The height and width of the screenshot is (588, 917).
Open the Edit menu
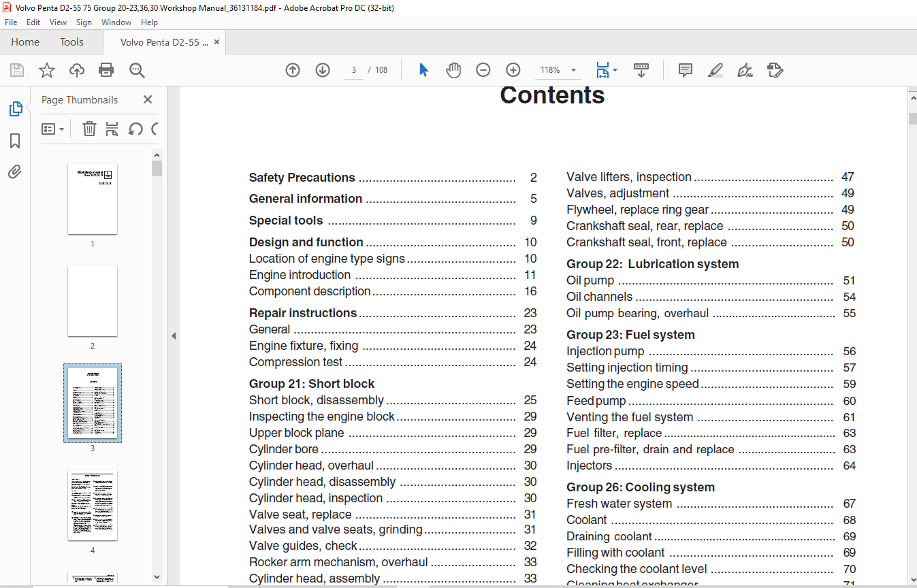tap(33, 22)
